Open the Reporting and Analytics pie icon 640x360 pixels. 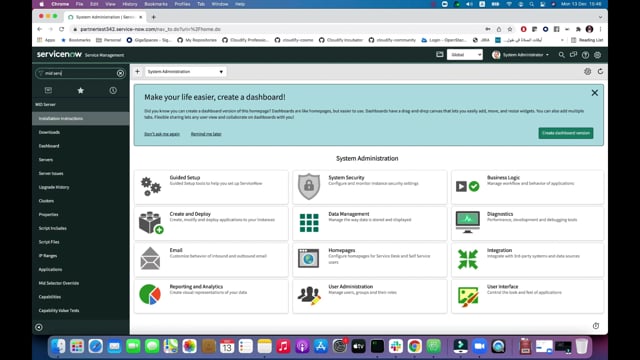150,295
